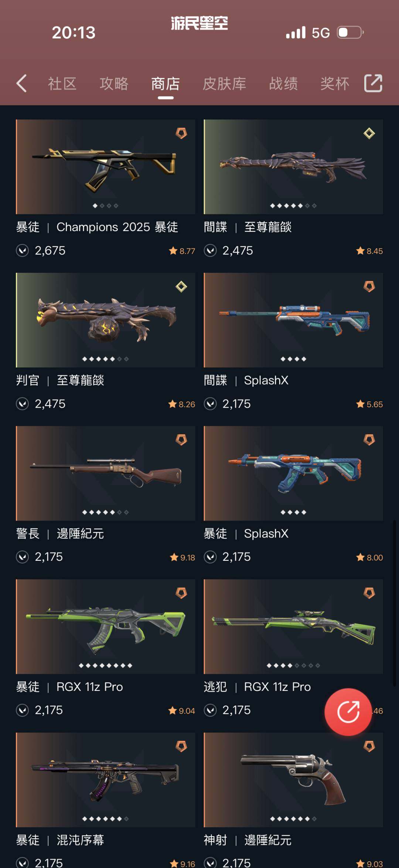Switch to the 社区 tab
Image resolution: width=399 pixels, height=868 pixels.
(x=62, y=84)
